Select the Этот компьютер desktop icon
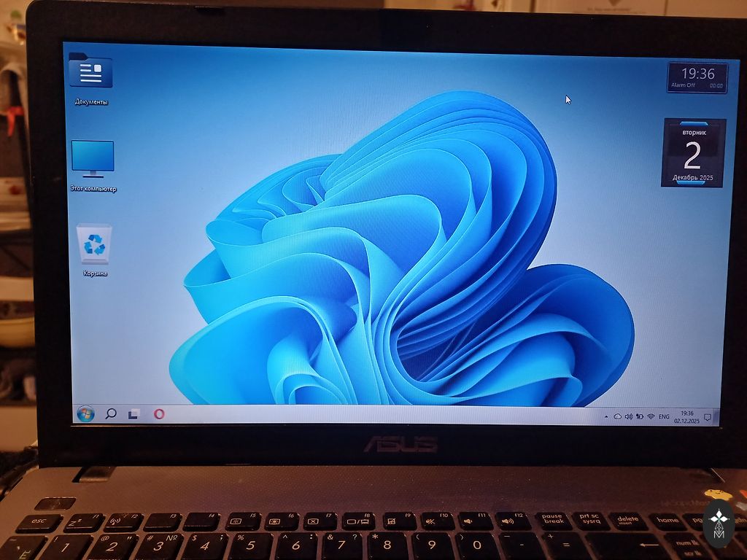This screenshot has width=747, height=560. click(93, 159)
